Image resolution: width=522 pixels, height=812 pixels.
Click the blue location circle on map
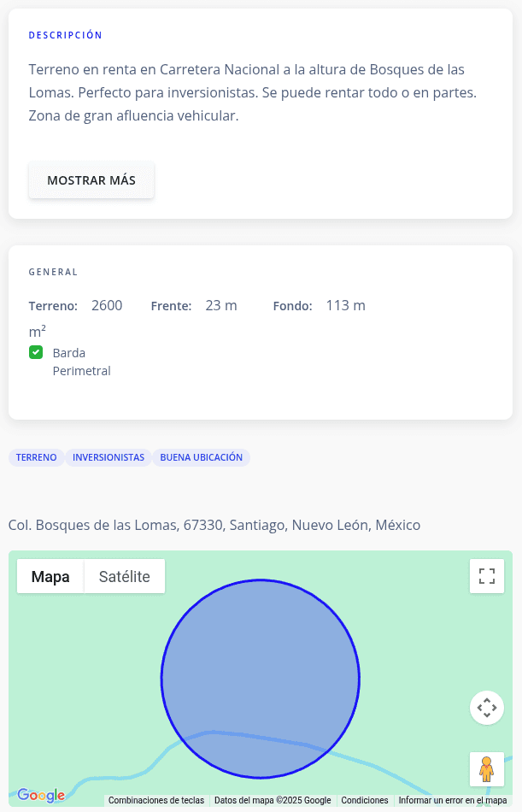coord(261,667)
